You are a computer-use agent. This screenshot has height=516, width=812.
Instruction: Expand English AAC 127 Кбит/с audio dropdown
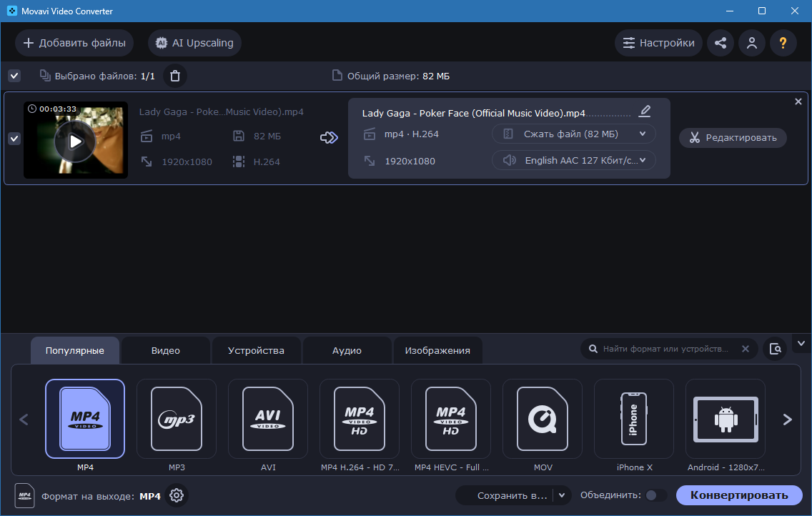click(x=573, y=160)
